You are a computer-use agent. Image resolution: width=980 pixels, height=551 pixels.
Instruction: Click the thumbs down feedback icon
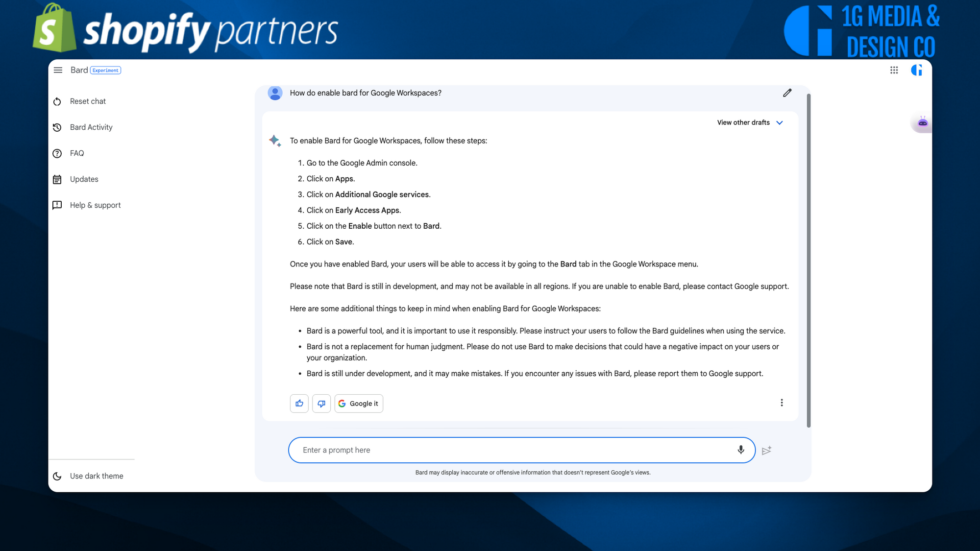(321, 403)
